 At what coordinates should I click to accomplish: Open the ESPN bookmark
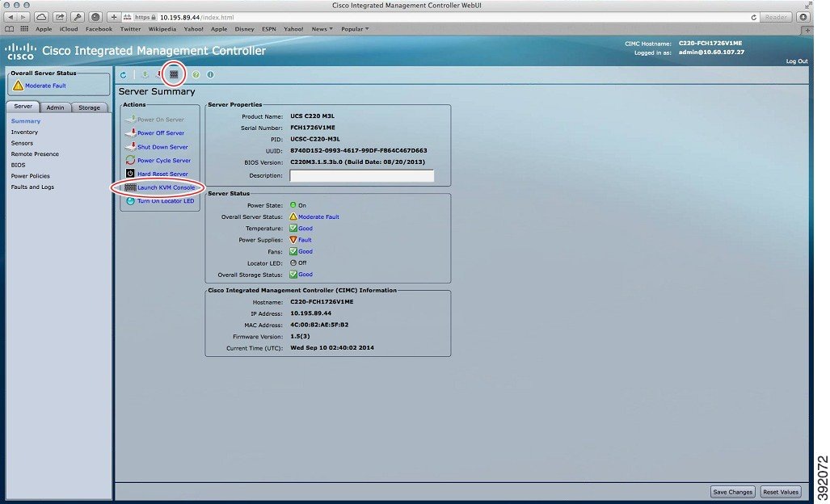coord(269,29)
